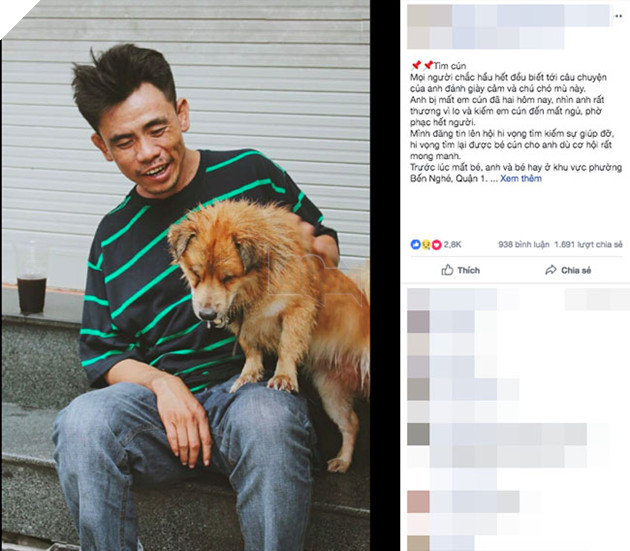630x551 pixels.
Task: Select the blue Like reaction icon
Action: click(415, 244)
